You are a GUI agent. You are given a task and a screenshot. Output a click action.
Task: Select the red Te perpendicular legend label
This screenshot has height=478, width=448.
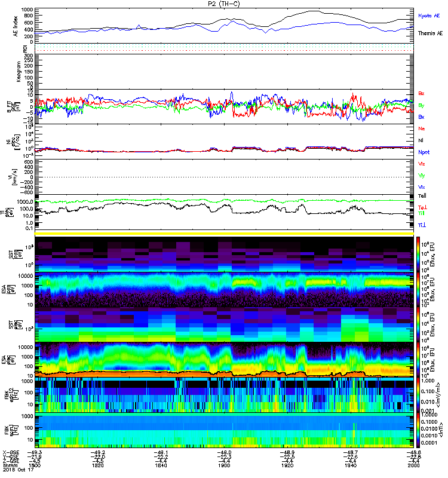click(x=422, y=207)
